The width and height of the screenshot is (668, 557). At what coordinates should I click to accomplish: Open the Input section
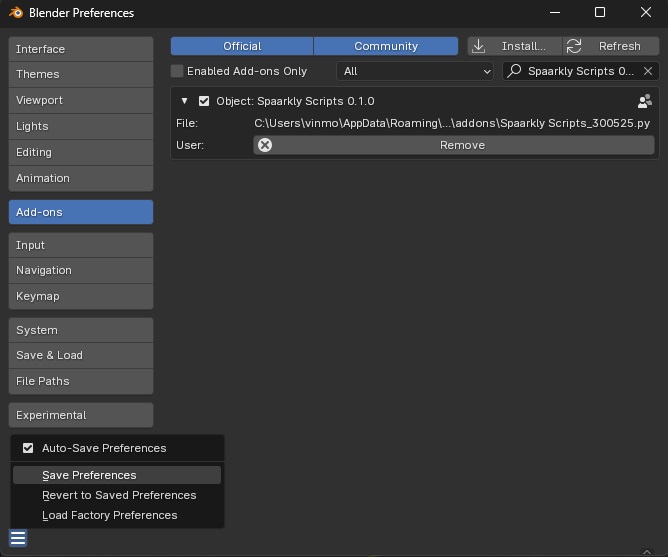(81, 245)
